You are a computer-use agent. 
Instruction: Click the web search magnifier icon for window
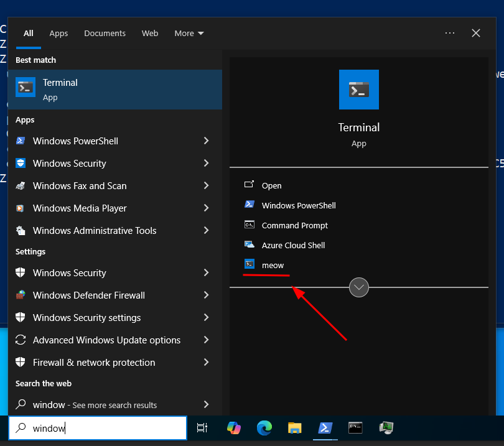click(21, 404)
